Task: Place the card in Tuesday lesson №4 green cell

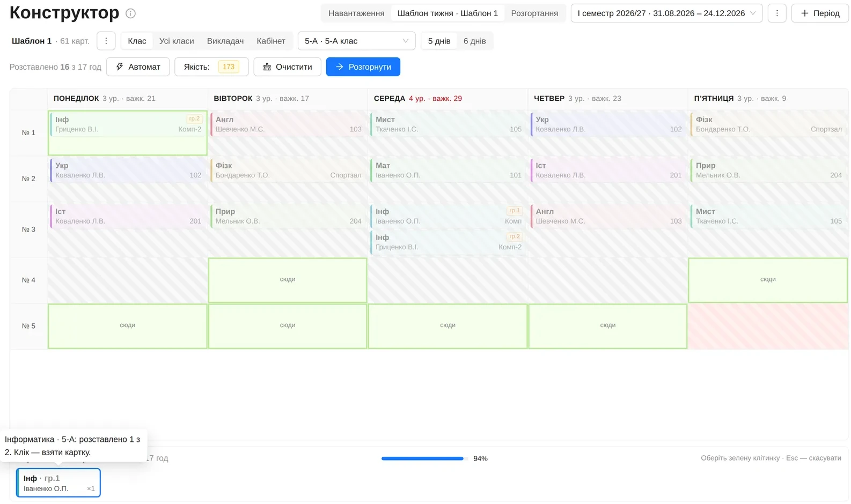Action: tap(288, 280)
